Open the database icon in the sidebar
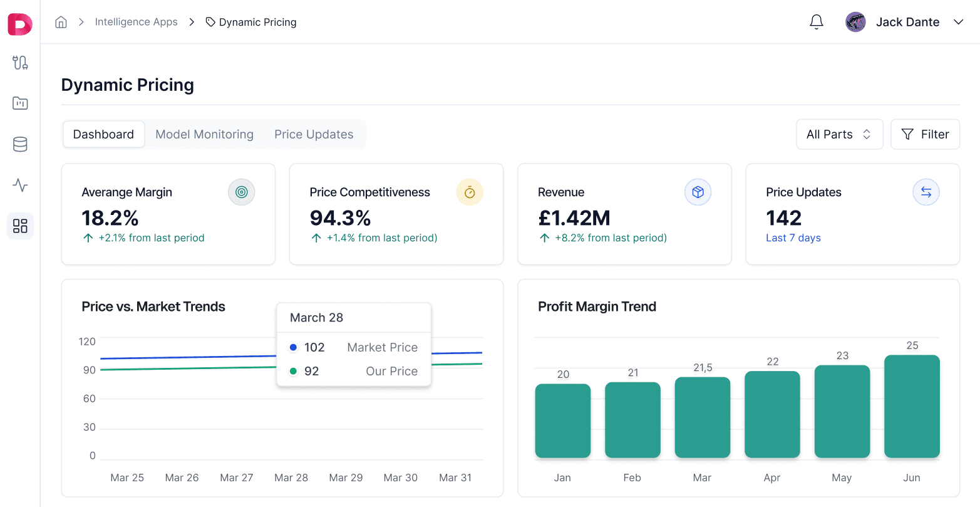 [x=20, y=144]
